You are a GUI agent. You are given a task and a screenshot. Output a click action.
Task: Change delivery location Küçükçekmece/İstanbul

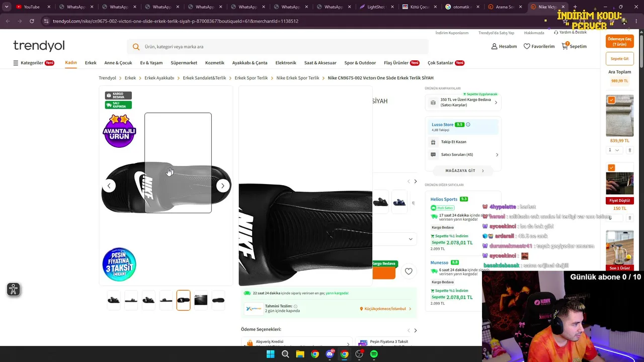(385, 309)
